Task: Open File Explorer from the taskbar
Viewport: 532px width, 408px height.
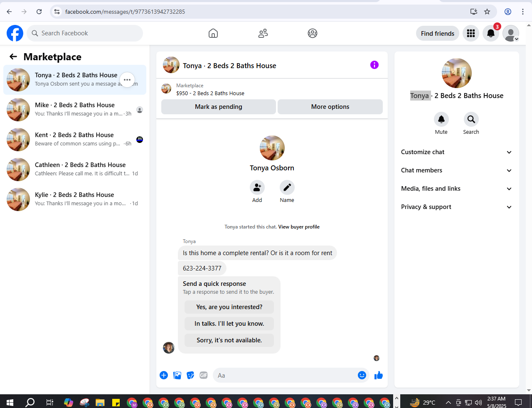Action: tap(100, 402)
